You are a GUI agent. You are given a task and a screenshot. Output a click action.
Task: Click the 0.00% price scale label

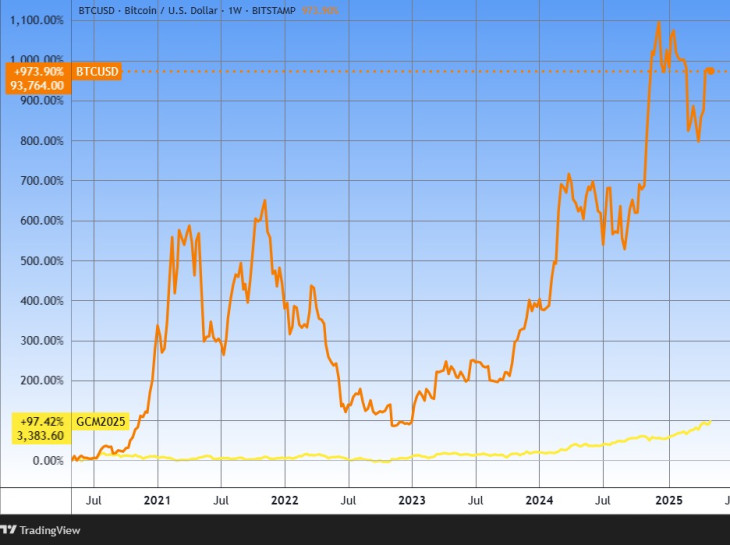(48, 461)
